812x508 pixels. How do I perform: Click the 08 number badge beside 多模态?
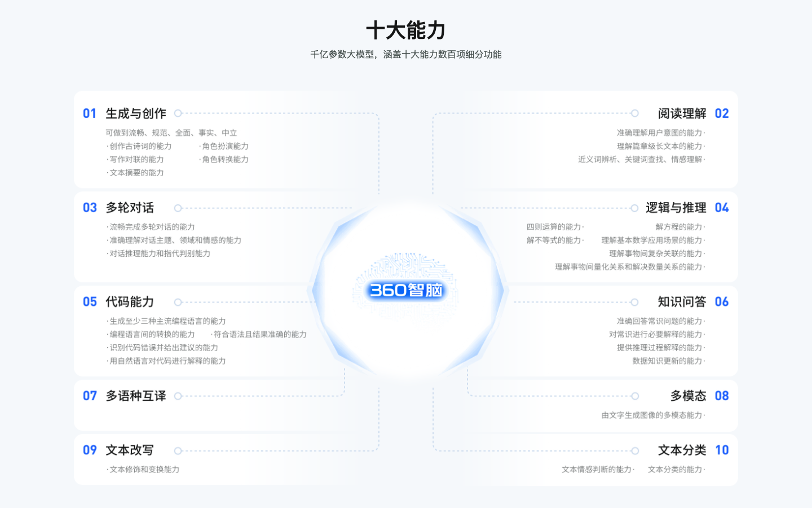point(722,396)
